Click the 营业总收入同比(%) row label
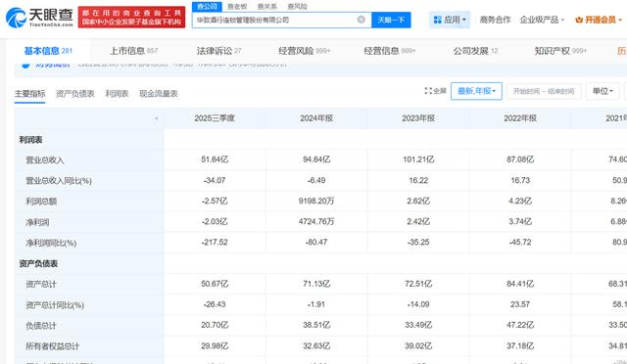 point(59,181)
